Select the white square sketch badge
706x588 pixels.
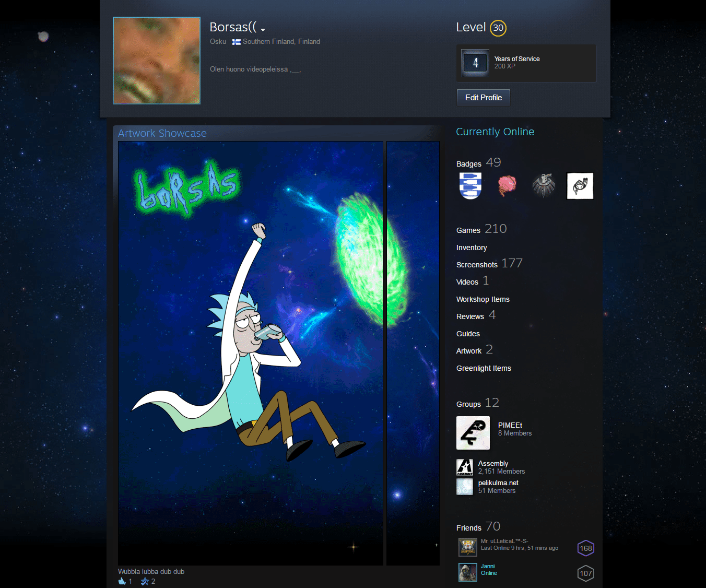580,186
